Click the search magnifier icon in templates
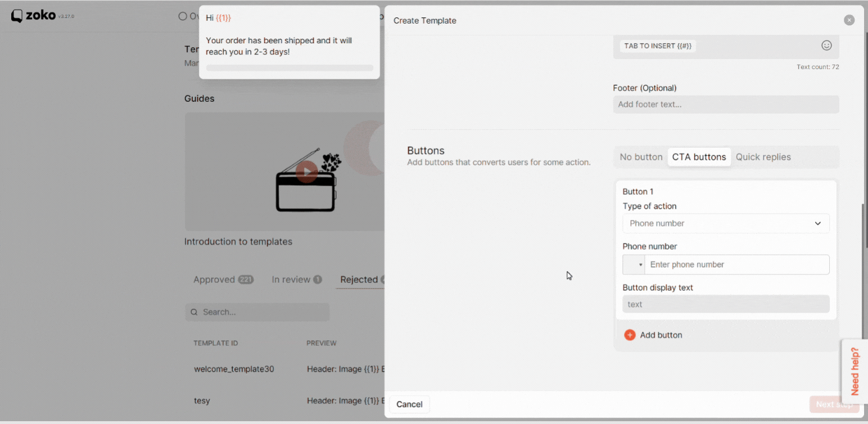Viewport: 868px width, 424px height. [x=194, y=312]
